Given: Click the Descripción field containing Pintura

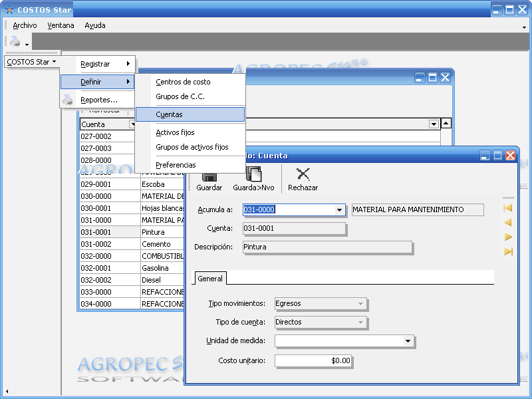Looking at the screenshot, I should [x=327, y=247].
